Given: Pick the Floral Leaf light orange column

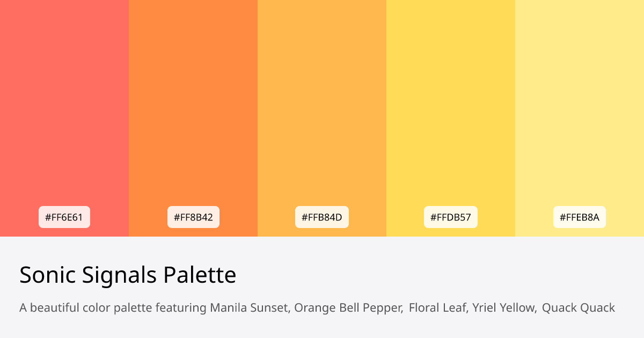Looking at the screenshot, I should tap(322, 107).
